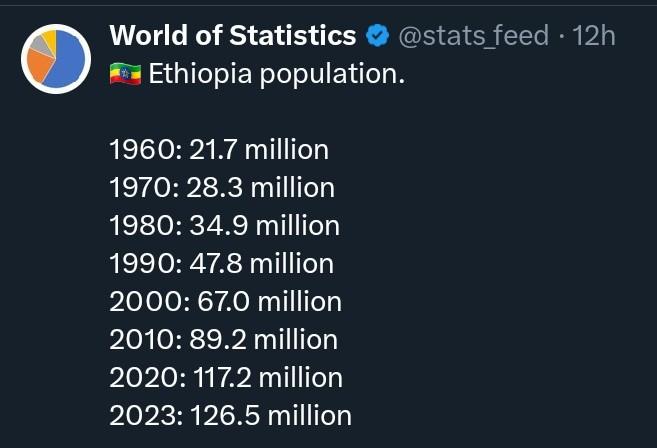Select the 1990: 47.8 million line
The width and height of the screenshot is (657, 448).
point(222,264)
